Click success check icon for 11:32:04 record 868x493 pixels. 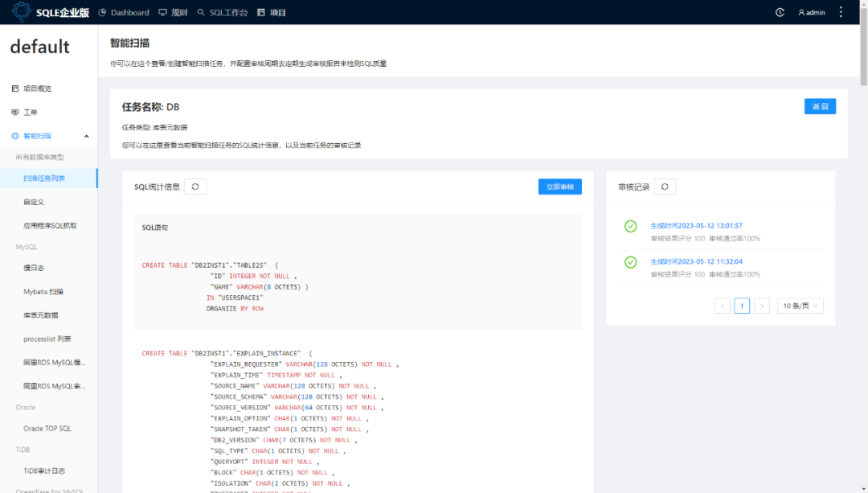click(631, 262)
